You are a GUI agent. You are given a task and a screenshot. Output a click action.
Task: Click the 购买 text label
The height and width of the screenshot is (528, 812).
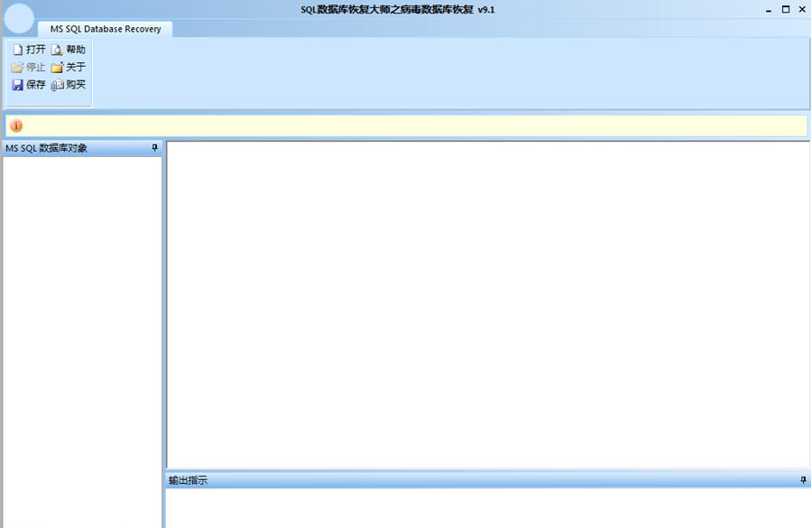[76, 85]
